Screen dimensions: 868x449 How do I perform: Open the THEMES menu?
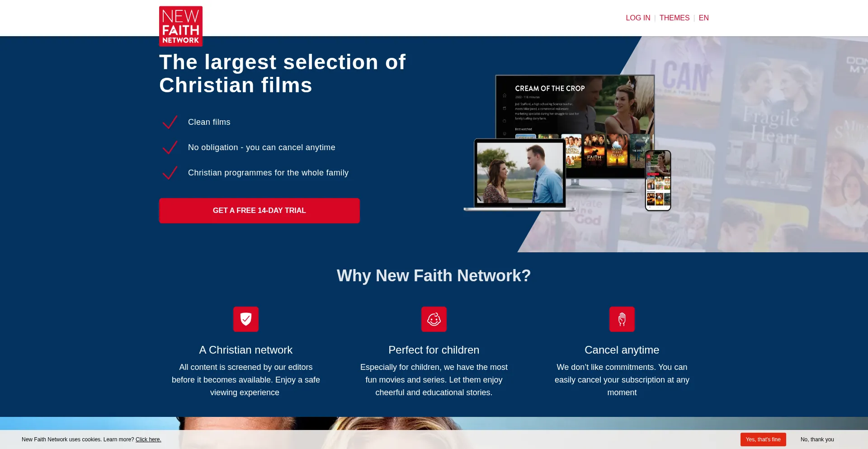(x=674, y=18)
